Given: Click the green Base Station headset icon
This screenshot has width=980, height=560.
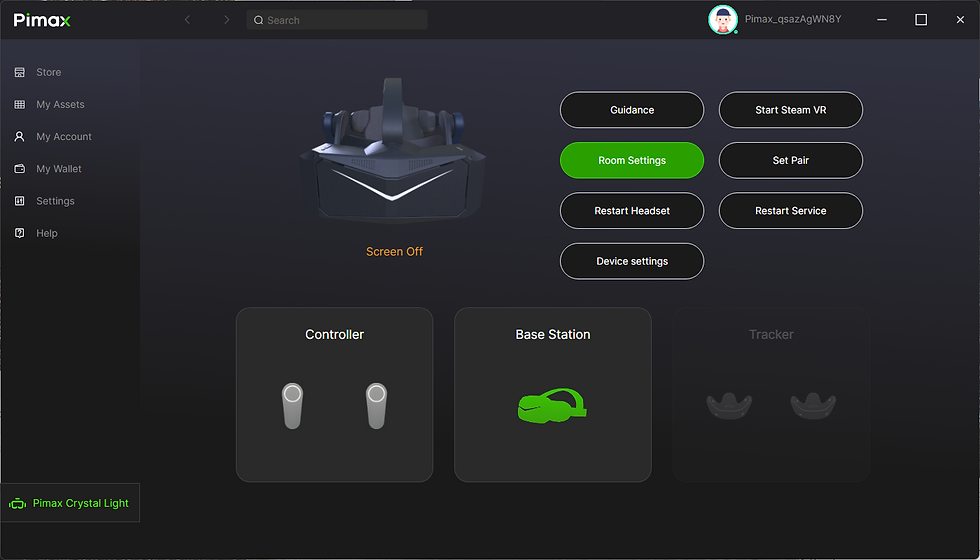Looking at the screenshot, I should click(x=552, y=406).
